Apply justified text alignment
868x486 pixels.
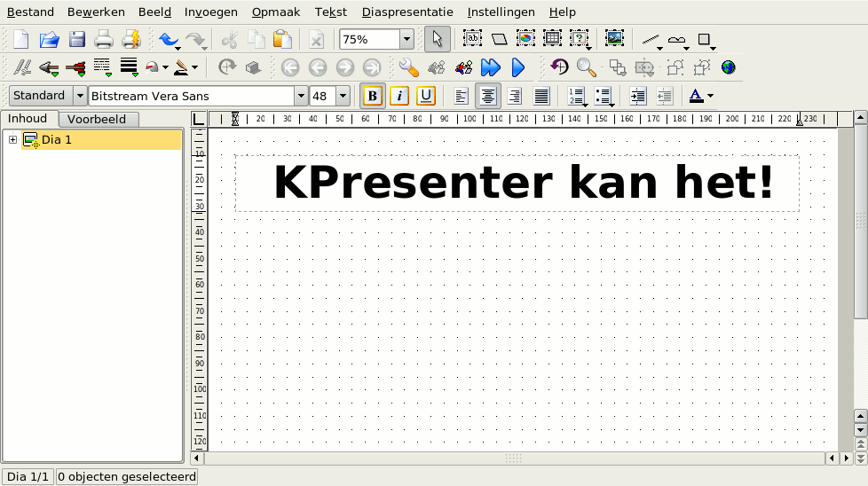point(541,96)
